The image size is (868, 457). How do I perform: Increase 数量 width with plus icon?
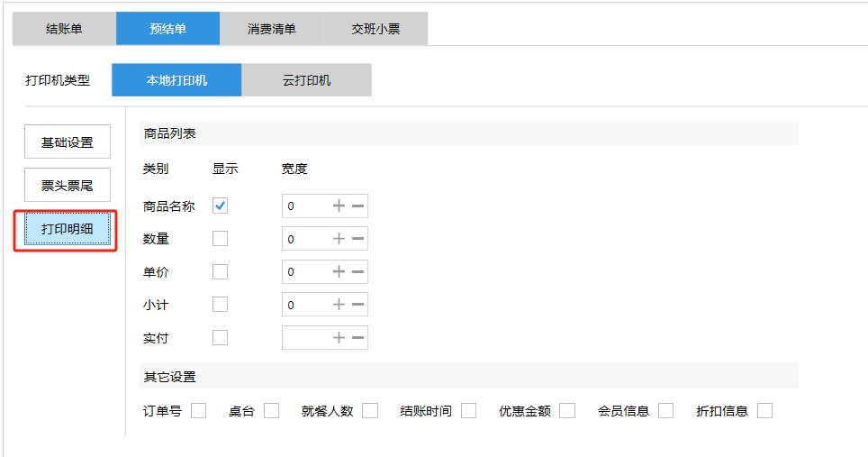point(339,239)
